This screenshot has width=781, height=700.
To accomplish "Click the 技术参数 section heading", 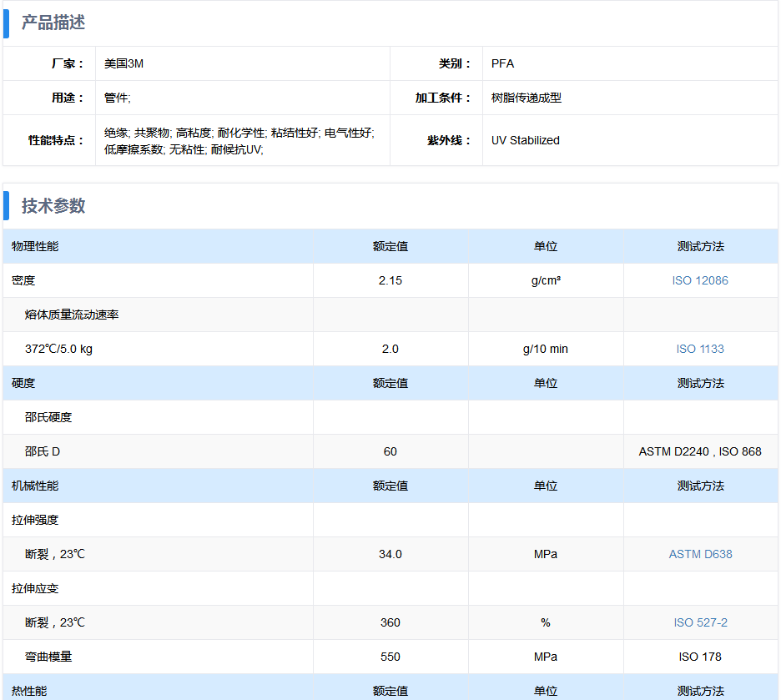I will pos(53,206).
